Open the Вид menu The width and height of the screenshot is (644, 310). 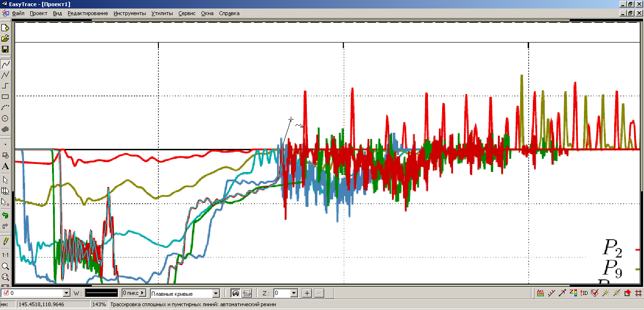pyautogui.click(x=57, y=13)
